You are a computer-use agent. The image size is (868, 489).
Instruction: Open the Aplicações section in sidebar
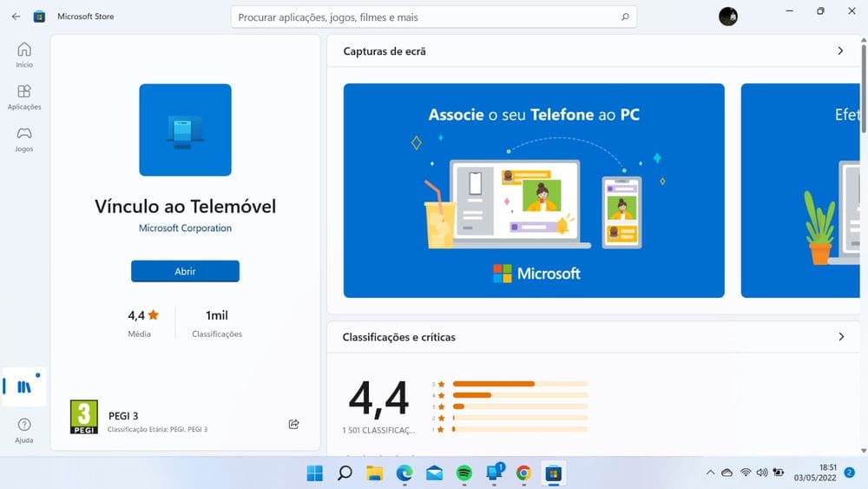click(x=23, y=97)
